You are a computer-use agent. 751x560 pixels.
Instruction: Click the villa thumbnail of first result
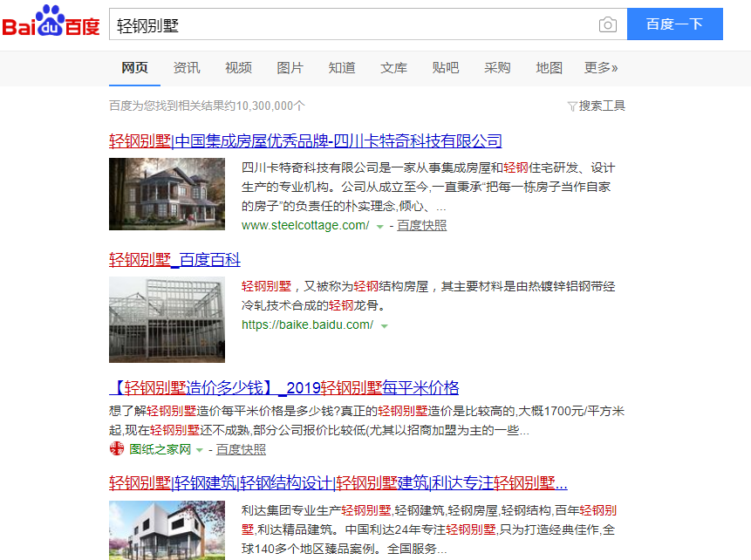(x=167, y=194)
